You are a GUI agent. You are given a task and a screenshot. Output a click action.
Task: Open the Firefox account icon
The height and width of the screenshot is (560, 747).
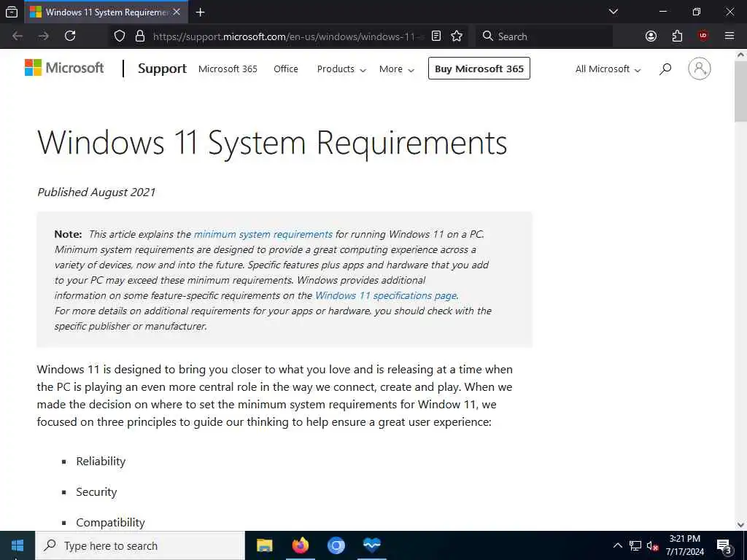tap(651, 36)
